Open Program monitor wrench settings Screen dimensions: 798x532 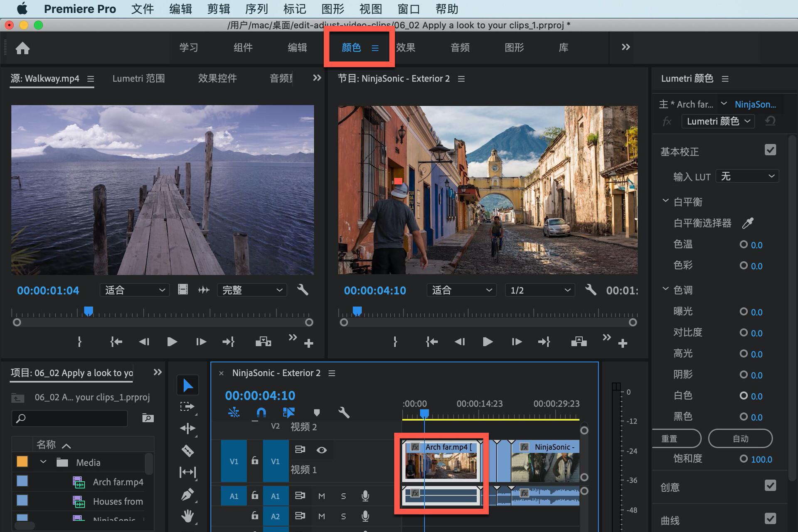coord(591,290)
